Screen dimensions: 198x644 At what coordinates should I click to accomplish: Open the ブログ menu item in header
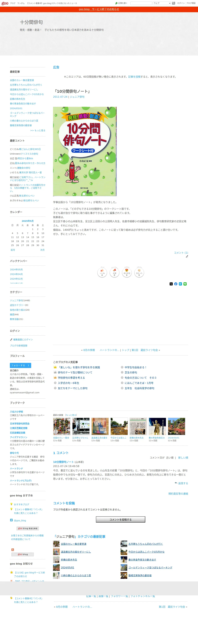tap(12, 3)
